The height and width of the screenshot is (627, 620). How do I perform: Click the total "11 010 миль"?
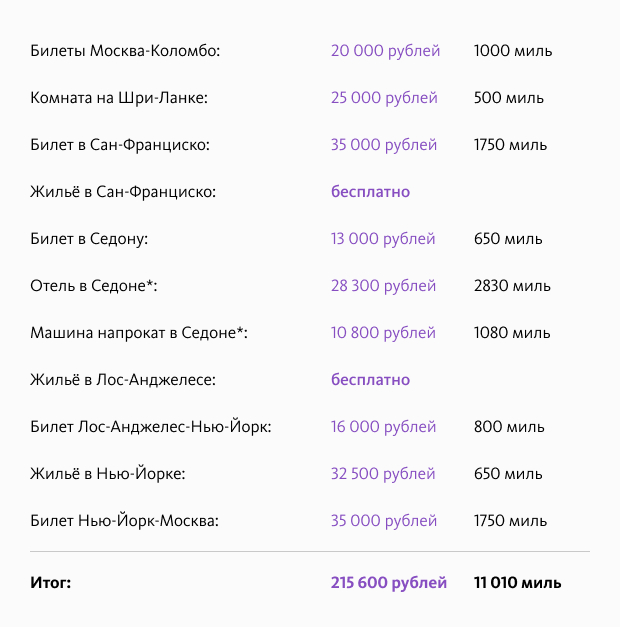tap(517, 582)
